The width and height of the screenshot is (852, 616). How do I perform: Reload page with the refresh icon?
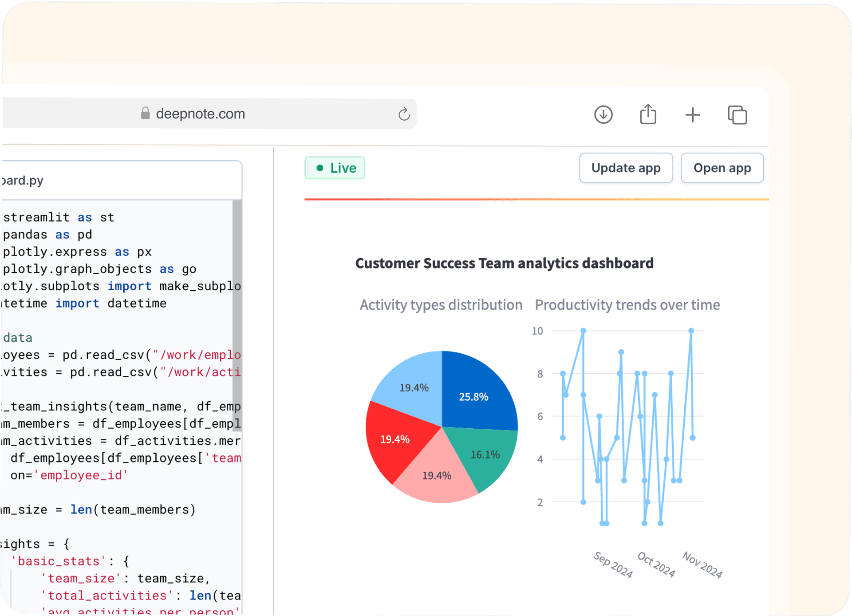[x=404, y=114]
